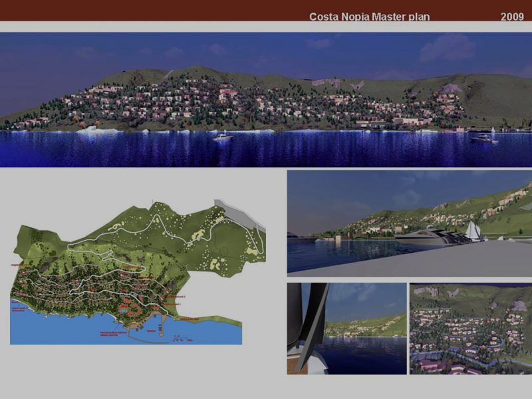Click the 2009 year label
The width and height of the screenshot is (532, 399).
(x=512, y=16)
